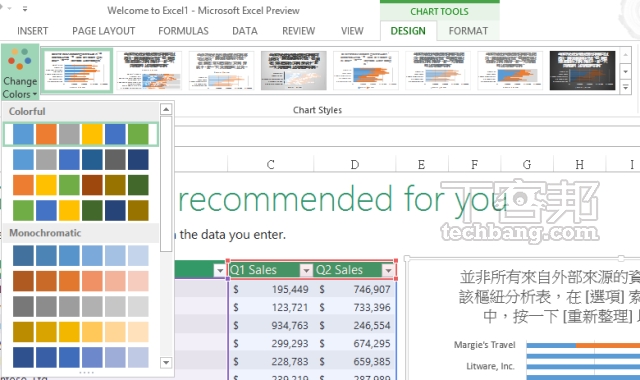
Task: Select the gray Monochromatic palette row
Action: tap(80, 307)
